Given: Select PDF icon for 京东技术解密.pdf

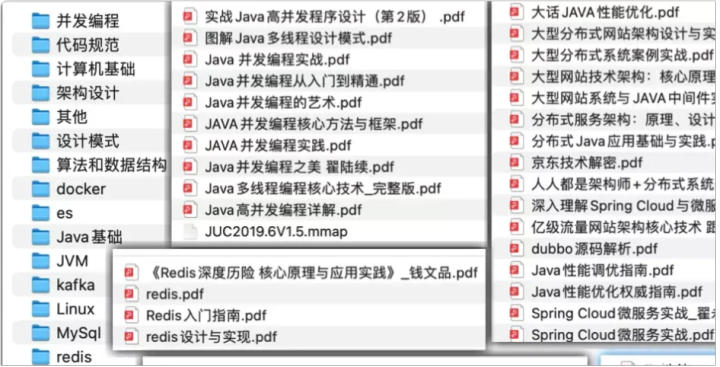Looking at the screenshot, I should pyautogui.click(x=515, y=162).
